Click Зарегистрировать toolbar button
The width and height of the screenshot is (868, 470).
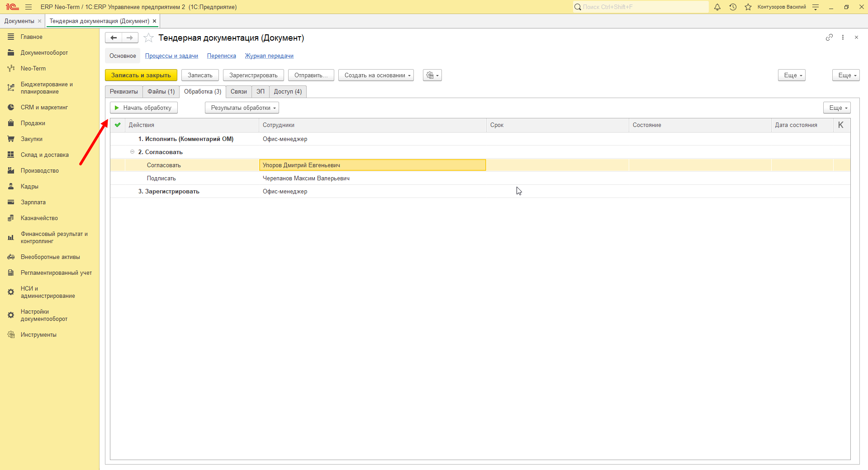tap(253, 75)
